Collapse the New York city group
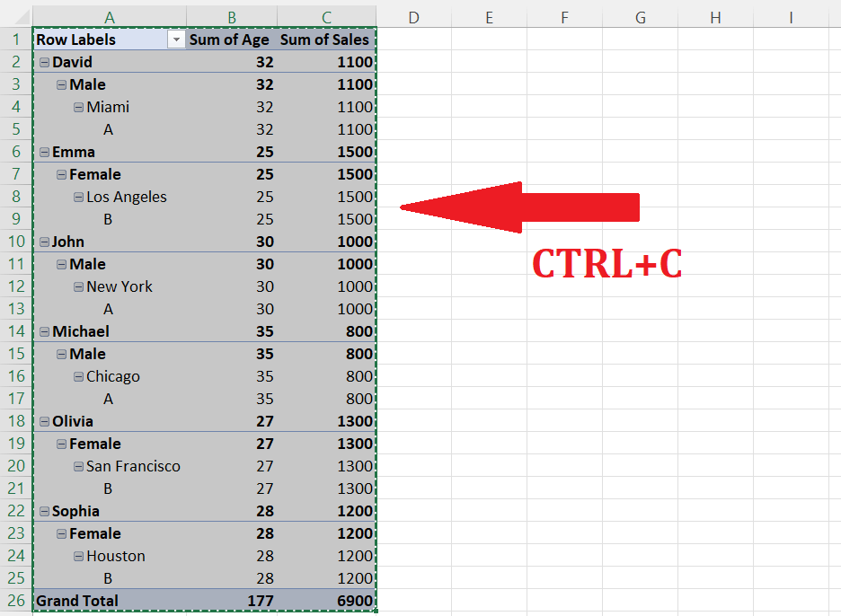Image resolution: width=841 pixels, height=616 pixels. point(77,286)
